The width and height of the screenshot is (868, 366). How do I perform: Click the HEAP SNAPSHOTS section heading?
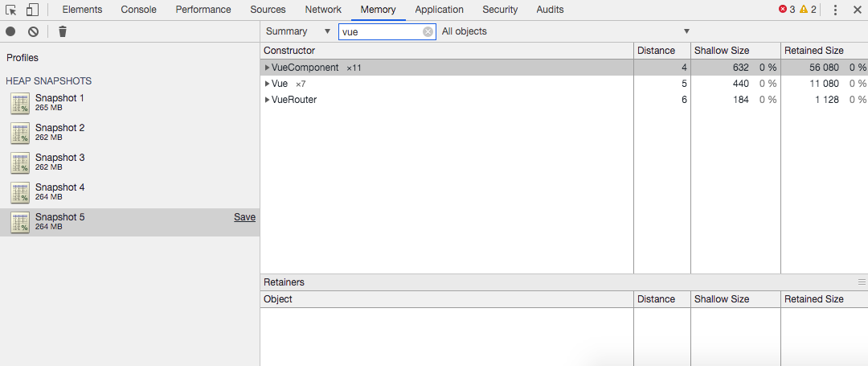click(49, 80)
